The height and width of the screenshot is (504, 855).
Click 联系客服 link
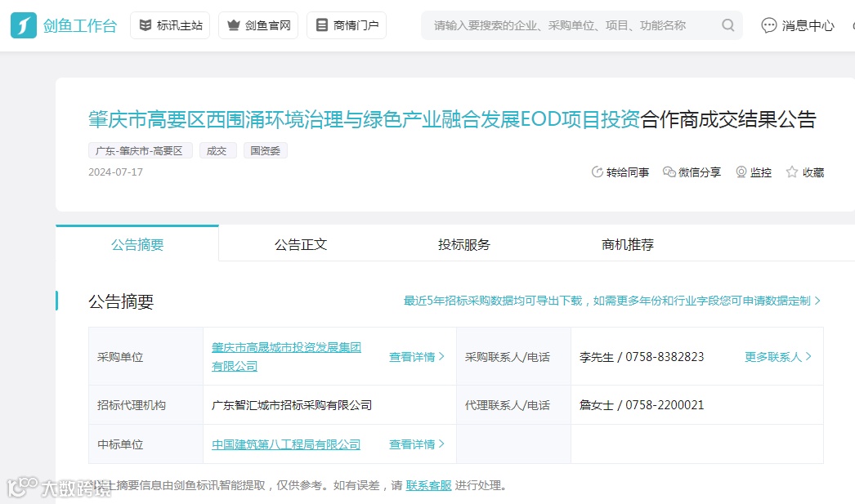point(428,485)
